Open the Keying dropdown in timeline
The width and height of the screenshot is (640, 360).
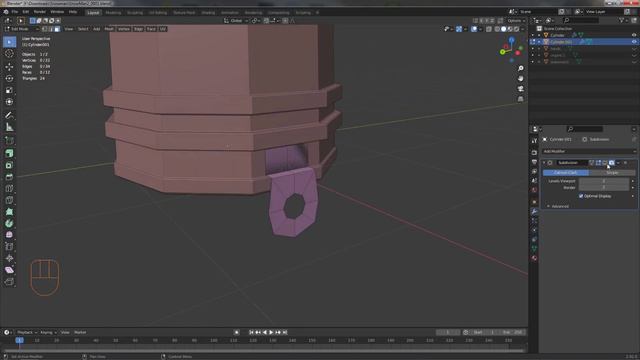(48, 333)
